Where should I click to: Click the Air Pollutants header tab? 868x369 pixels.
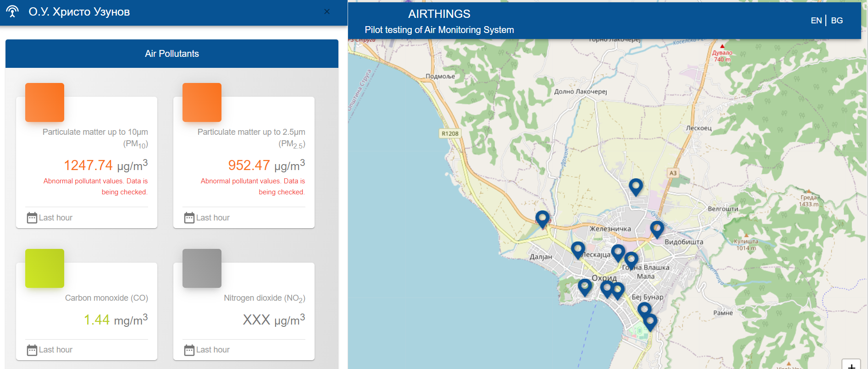(172, 54)
